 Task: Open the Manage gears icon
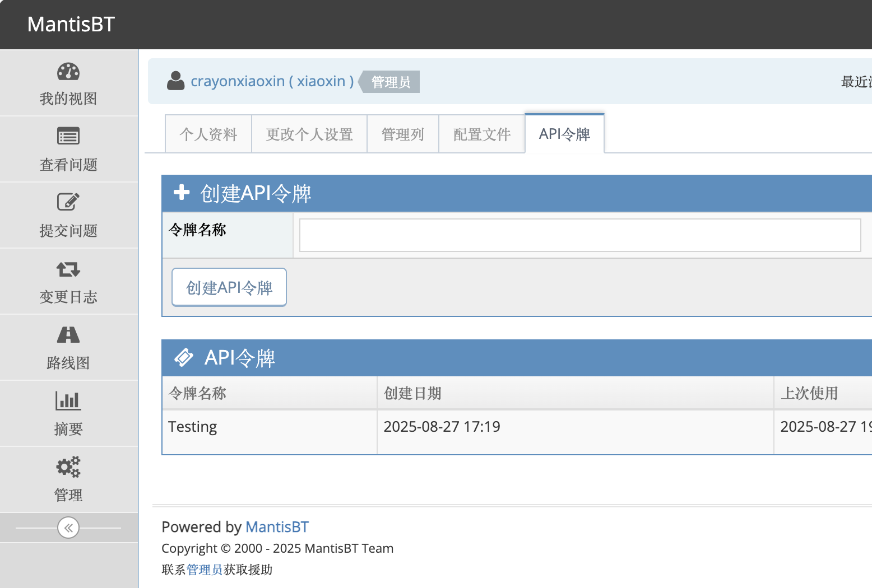tap(68, 467)
